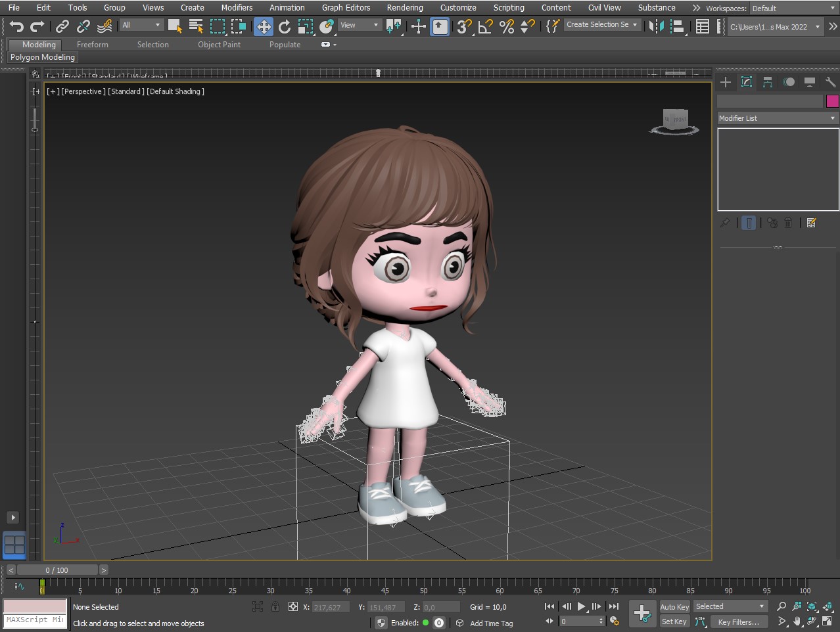Screen dimensions: 840x632
Task: Click the Set Key button
Action: pos(674,622)
